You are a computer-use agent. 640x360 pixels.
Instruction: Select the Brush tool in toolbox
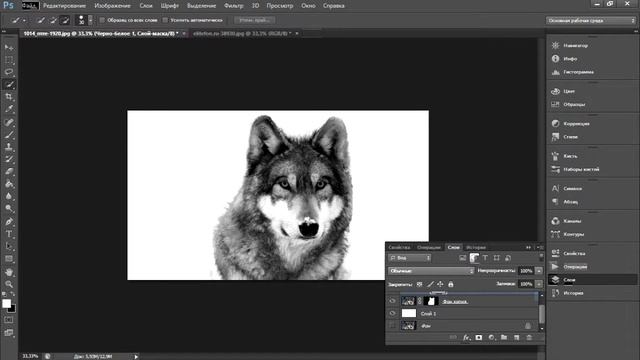pos(9,134)
